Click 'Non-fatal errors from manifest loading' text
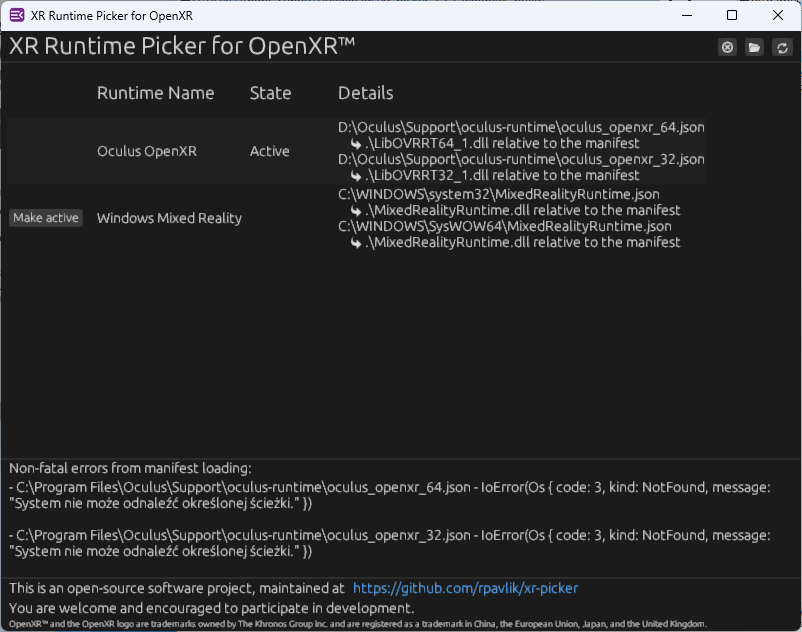802x632 pixels. click(130, 468)
